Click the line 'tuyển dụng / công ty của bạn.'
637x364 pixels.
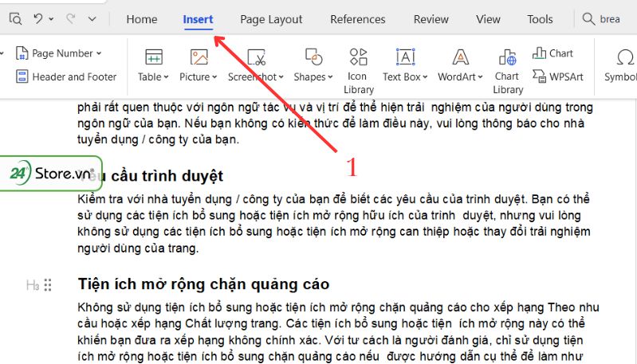(x=158, y=139)
